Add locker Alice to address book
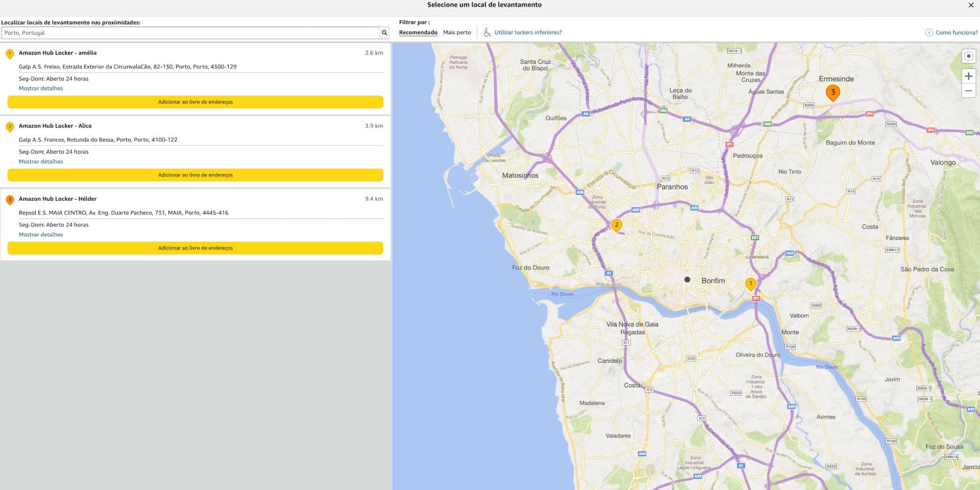 pos(195,175)
